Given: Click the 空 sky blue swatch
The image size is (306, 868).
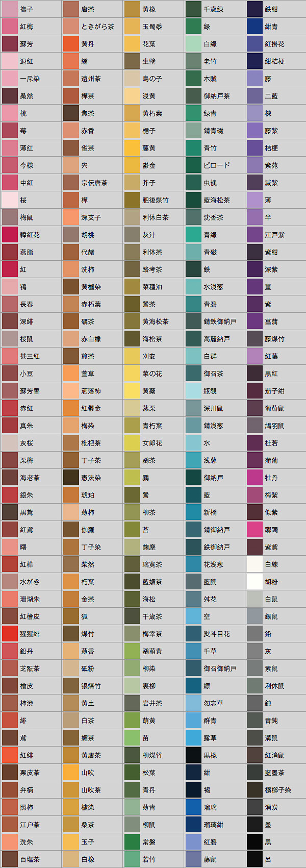Looking at the screenshot, I should click(193, 616).
